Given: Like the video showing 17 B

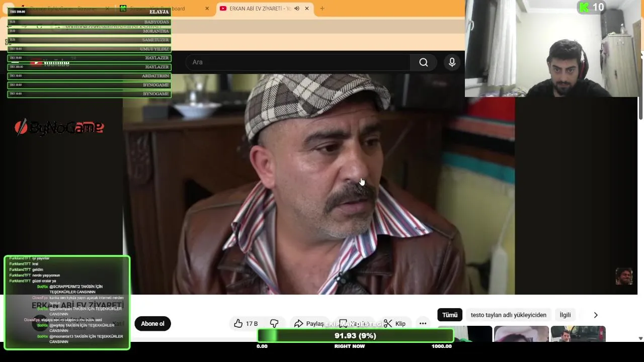Looking at the screenshot, I should (246, 324).
